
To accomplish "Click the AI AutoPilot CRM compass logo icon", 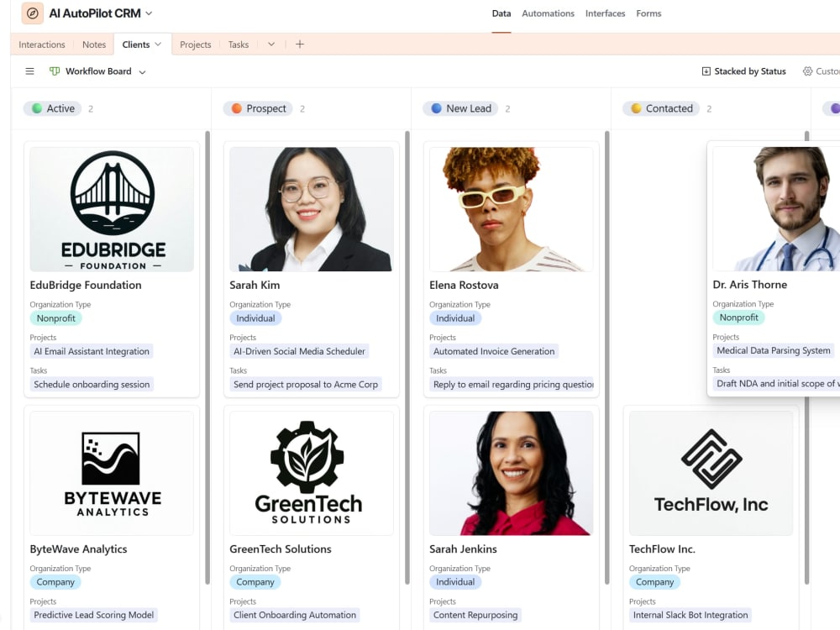I will (x=32, y=13).
